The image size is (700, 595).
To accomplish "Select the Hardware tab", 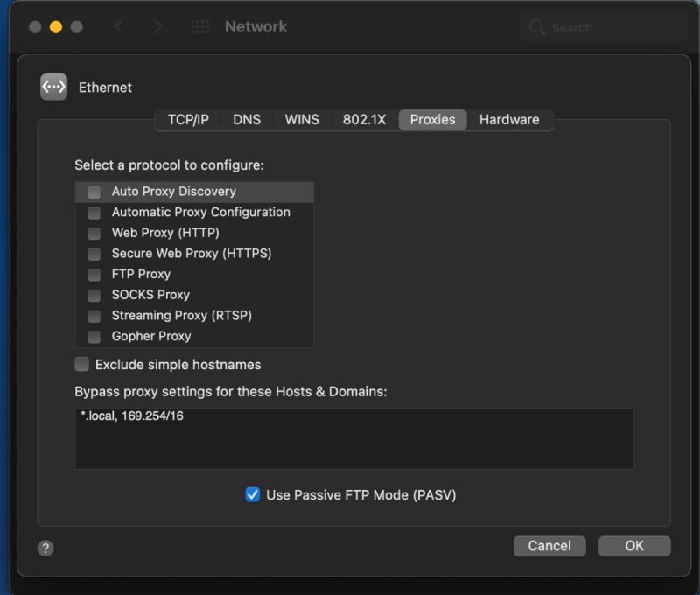I will [509, 120].
